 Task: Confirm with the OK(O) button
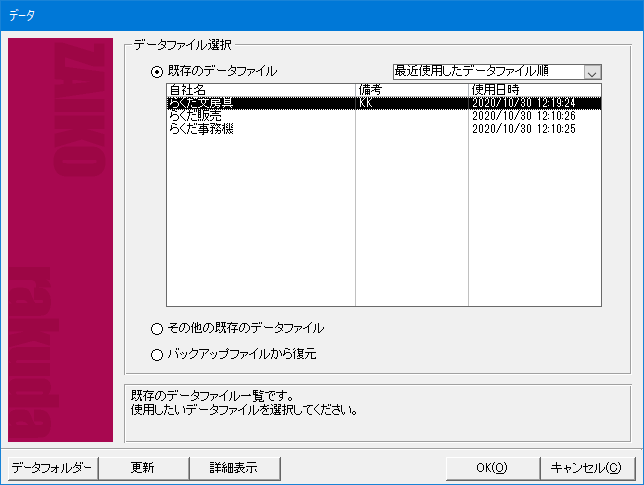tap(491, 467)
